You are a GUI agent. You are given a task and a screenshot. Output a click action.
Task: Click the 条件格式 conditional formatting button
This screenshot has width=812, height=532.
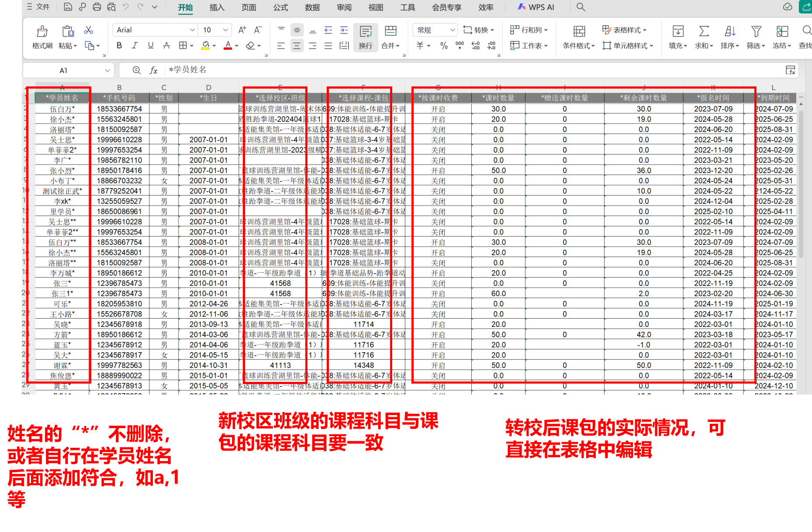point(579,37)
